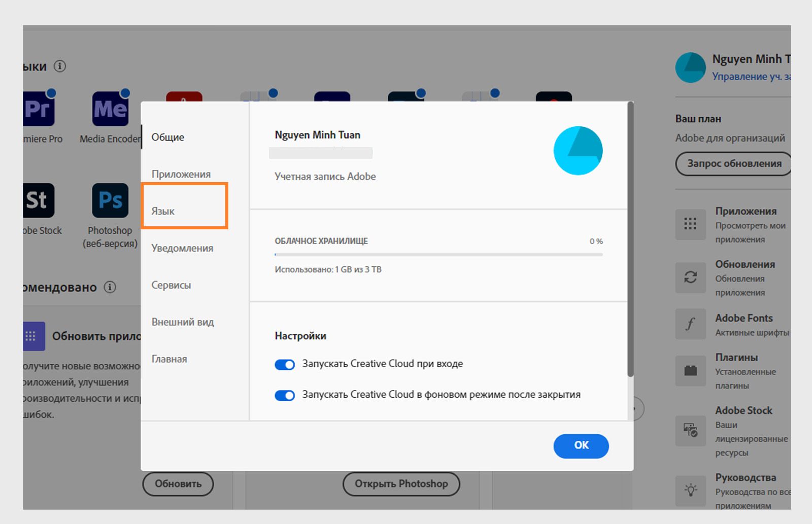Click the cloud storage usage bar
This screenshot has height=524, width=812.
(439, 255)
